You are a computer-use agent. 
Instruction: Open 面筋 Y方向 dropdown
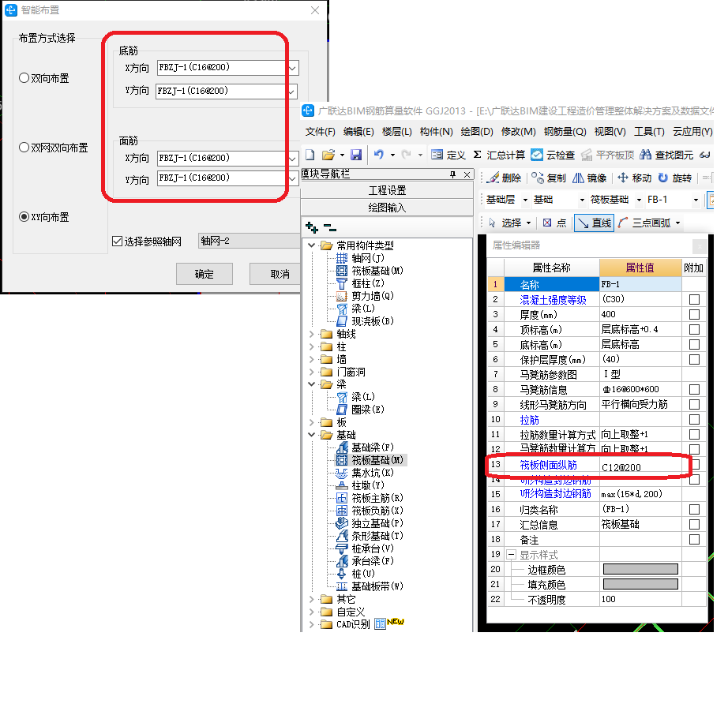coord(292,178)
